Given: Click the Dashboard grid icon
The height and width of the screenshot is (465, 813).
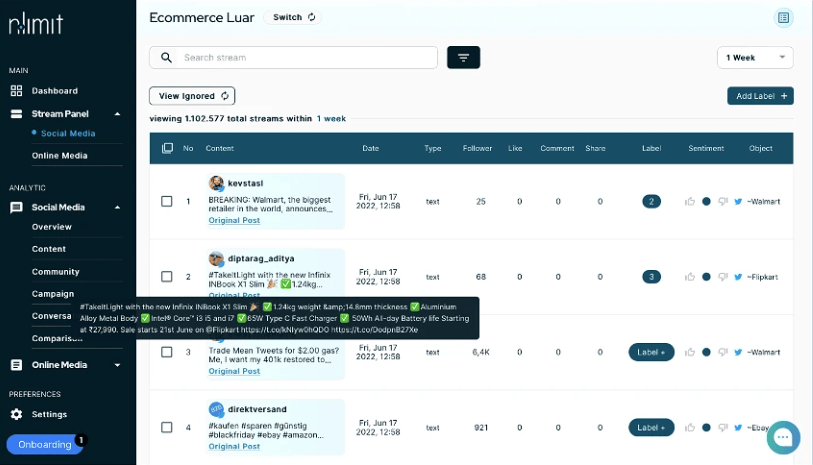Looking at the screenshot, I should click(17, 91).
